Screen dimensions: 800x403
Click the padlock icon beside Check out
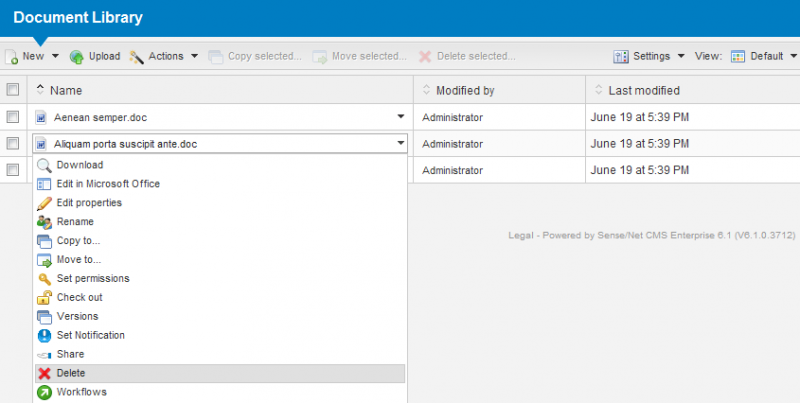click(44, 297)
